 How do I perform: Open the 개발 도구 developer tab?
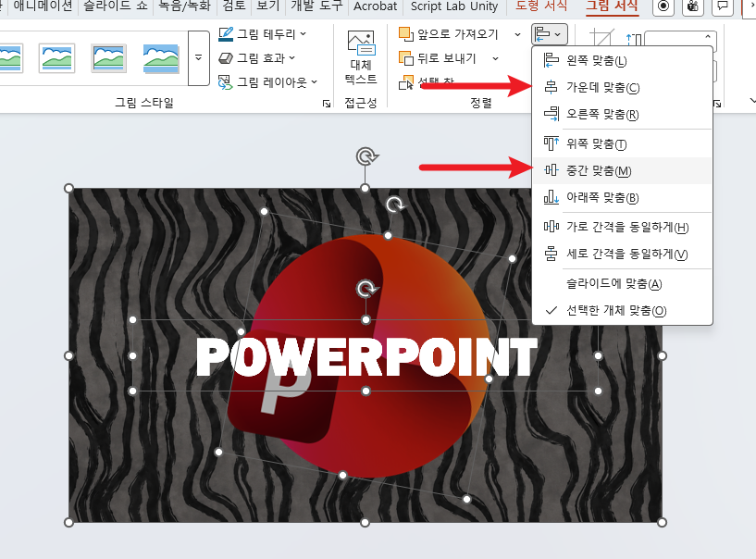tap(316, 6)
